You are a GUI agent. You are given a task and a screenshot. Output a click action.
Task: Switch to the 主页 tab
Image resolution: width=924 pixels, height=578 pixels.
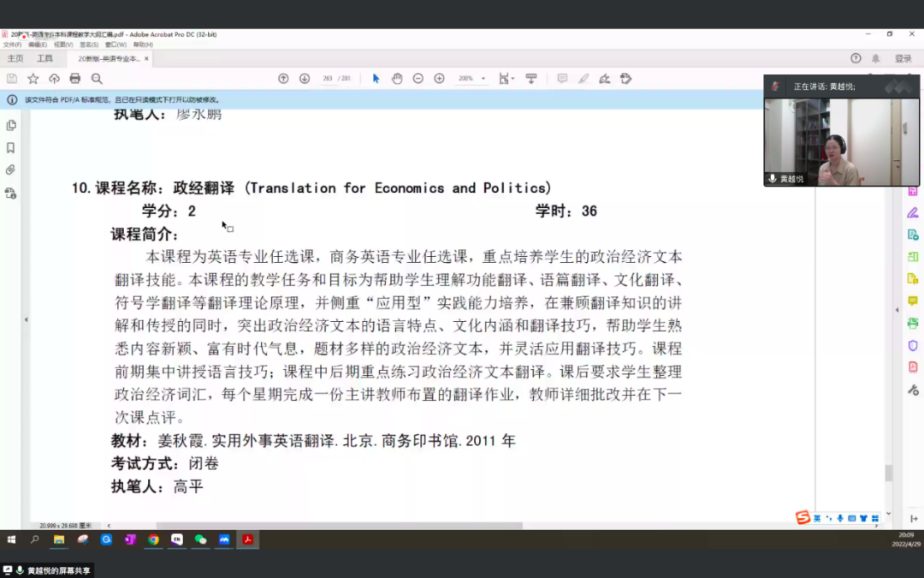point(15,58)
